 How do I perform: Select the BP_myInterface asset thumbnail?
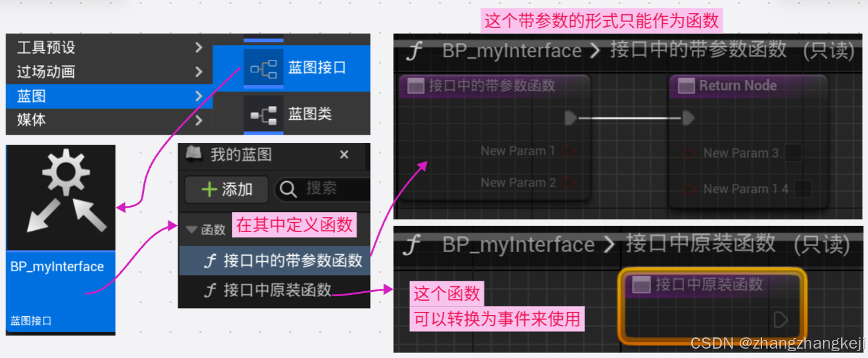click(x=61, y=198)
